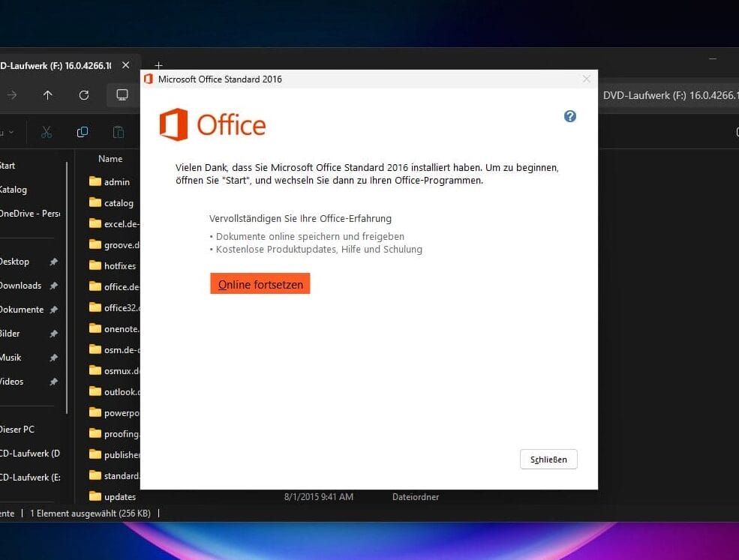
Task: Click the paste clipboard icon
Action: [119, 132]
